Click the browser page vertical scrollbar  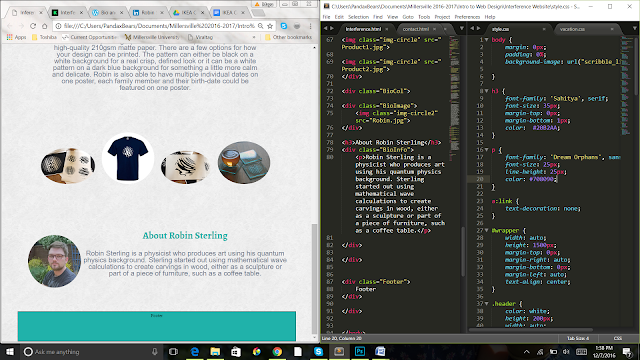pyautogui.click(x=314, y=278)
